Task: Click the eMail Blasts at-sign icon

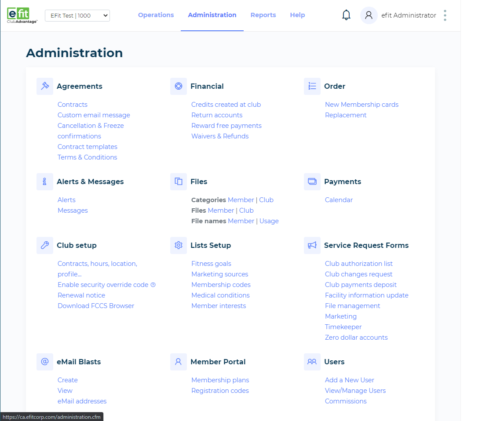Action: 45,362
